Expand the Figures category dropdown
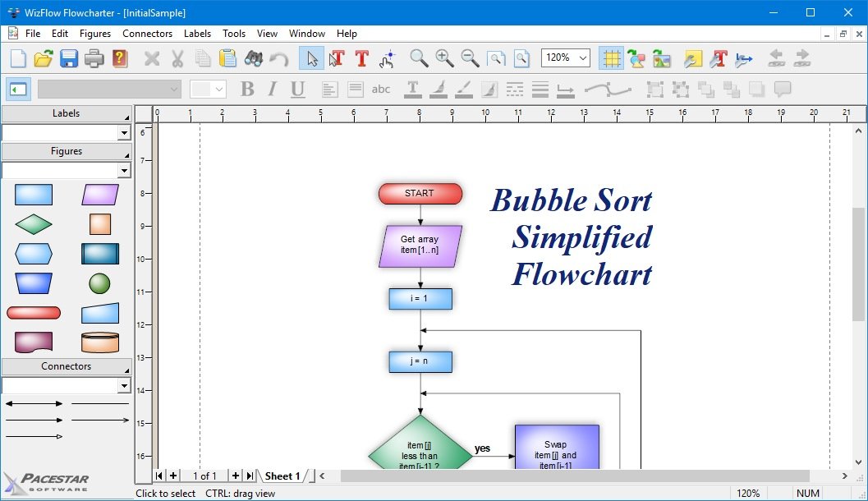868x501 pixels. (x=124, y=171)
